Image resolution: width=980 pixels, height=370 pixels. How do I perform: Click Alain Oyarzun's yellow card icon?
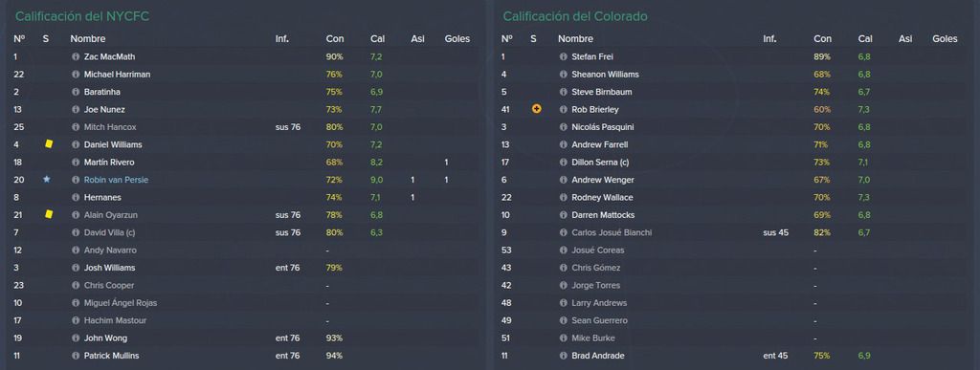click(48, 214)
